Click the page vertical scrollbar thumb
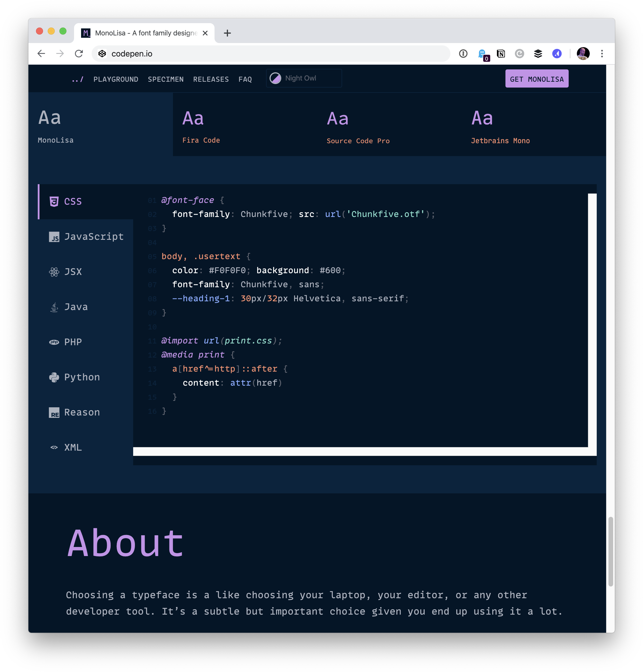 (x=611, y=551)
